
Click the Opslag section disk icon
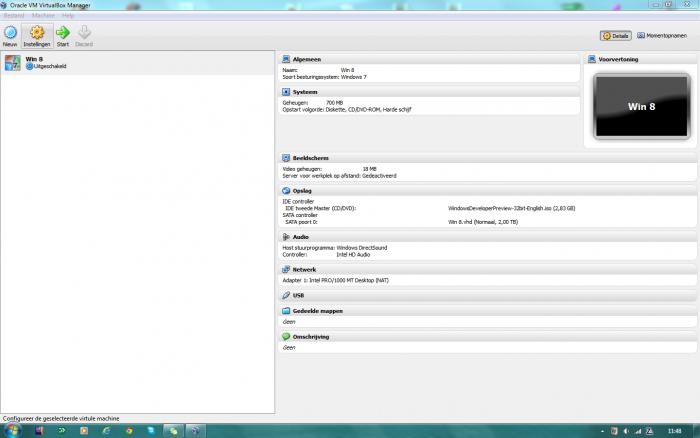pyautogui.click(x=286, y=191)
